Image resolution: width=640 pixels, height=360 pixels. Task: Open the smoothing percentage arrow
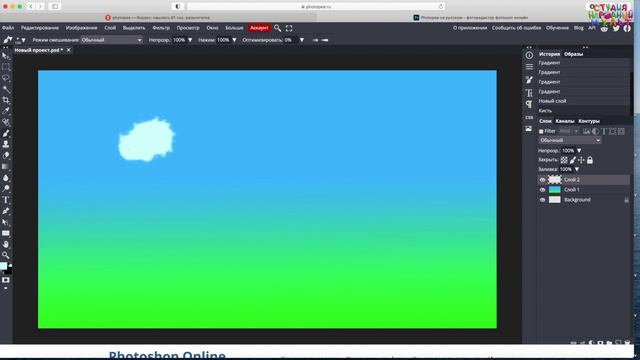(x=302, y=40)
